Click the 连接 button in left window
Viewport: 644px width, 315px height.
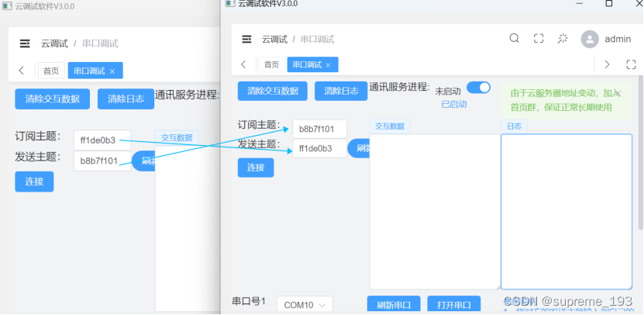click(x=34, y=182)
